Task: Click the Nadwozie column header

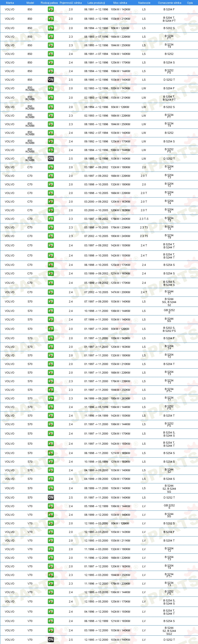Action: [144, 3]
